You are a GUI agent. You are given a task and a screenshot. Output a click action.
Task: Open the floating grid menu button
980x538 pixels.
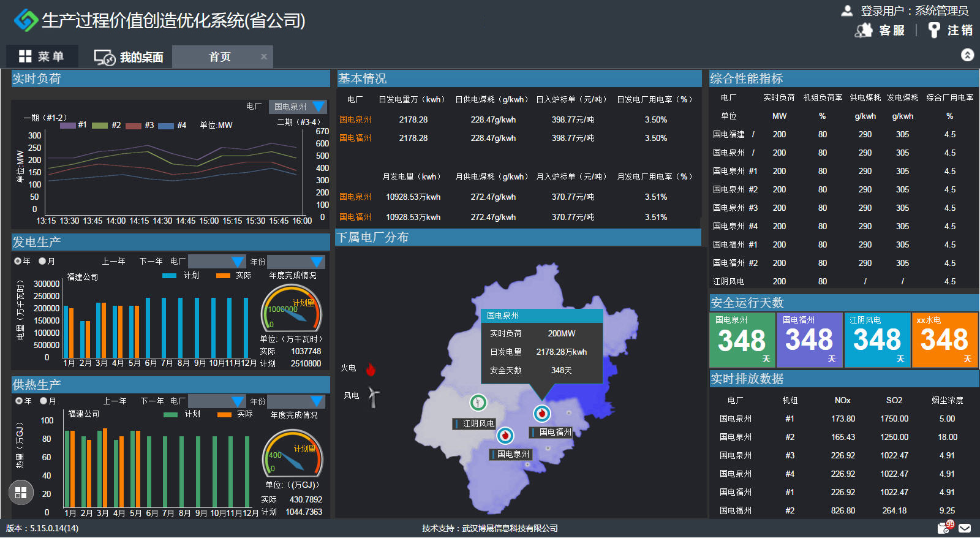click(21, 492)
